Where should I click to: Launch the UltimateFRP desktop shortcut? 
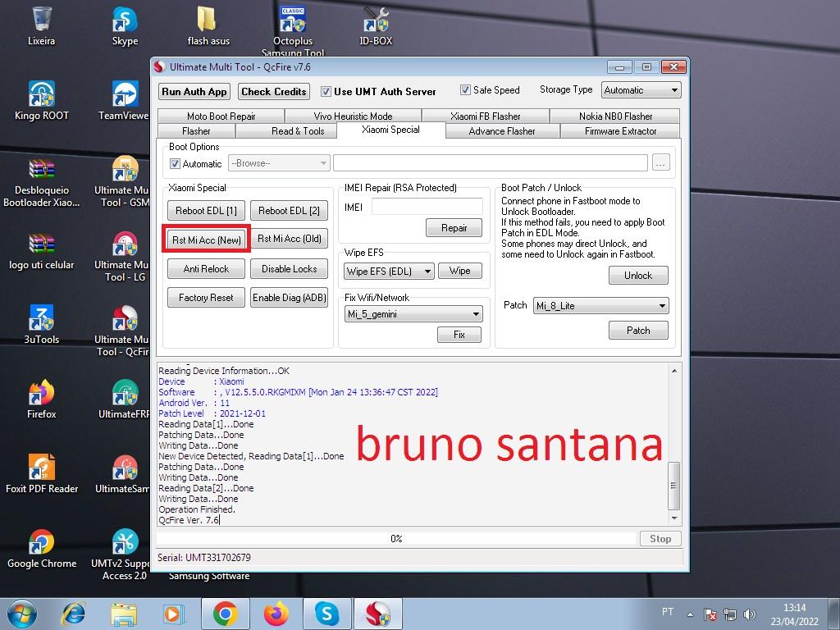(x=124, y=399)
